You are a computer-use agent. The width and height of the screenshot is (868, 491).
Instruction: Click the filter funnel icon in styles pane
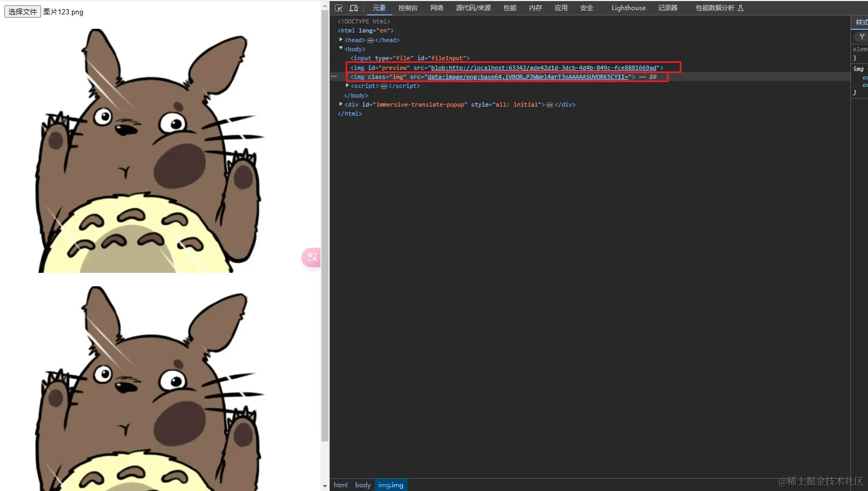(x=862, y=37)
